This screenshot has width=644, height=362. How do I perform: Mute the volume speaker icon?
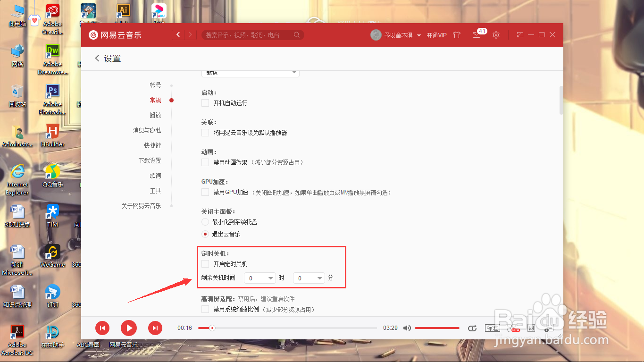407,328
